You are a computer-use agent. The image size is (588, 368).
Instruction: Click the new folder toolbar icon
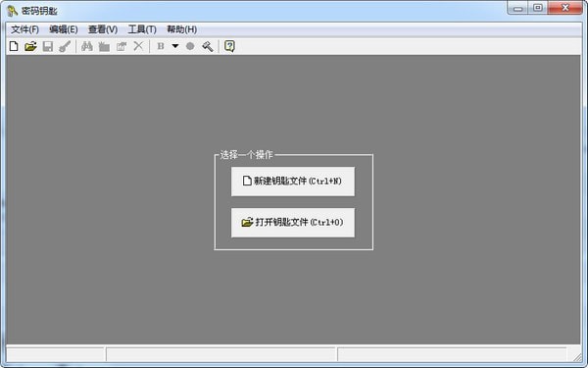click(104, 46)
